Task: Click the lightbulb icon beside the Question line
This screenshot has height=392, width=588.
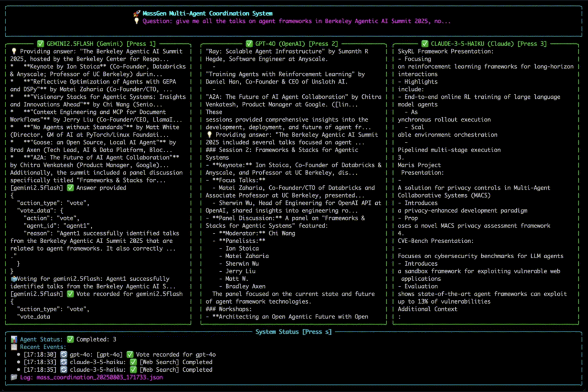Action: (x=137, y=21)
